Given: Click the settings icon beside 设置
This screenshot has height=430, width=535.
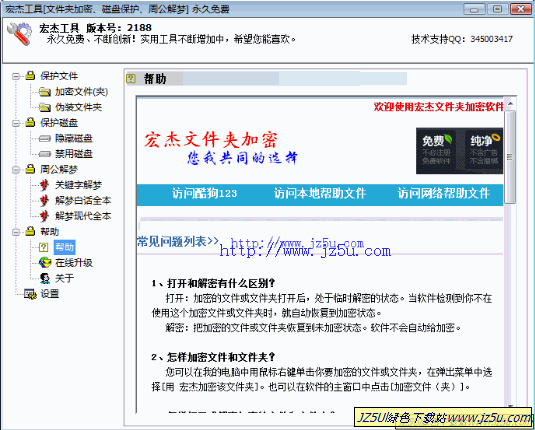Looking at the screenshot, I should click(30, 294).
